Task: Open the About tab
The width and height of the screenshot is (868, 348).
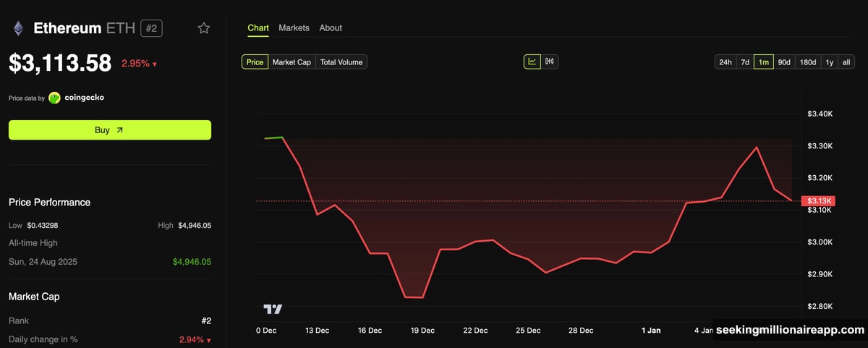Action: point(331,27)
